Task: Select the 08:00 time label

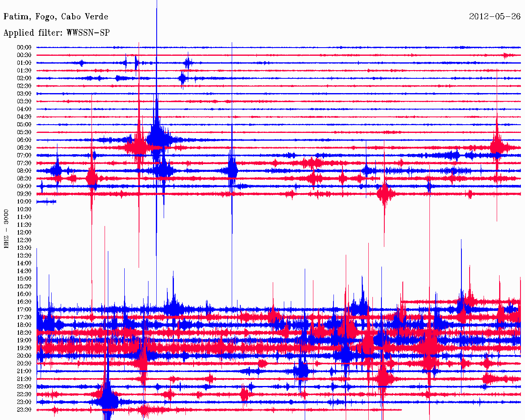Action: pos(24,171)
